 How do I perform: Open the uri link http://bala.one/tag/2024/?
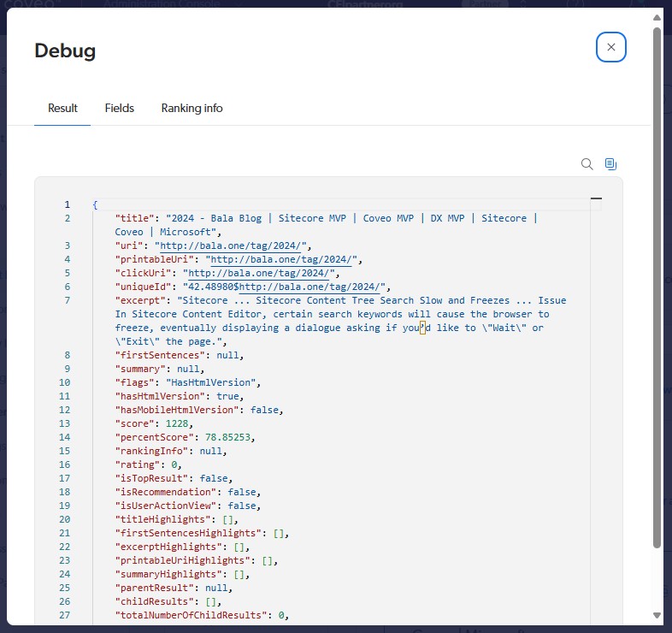click(231, 246)
